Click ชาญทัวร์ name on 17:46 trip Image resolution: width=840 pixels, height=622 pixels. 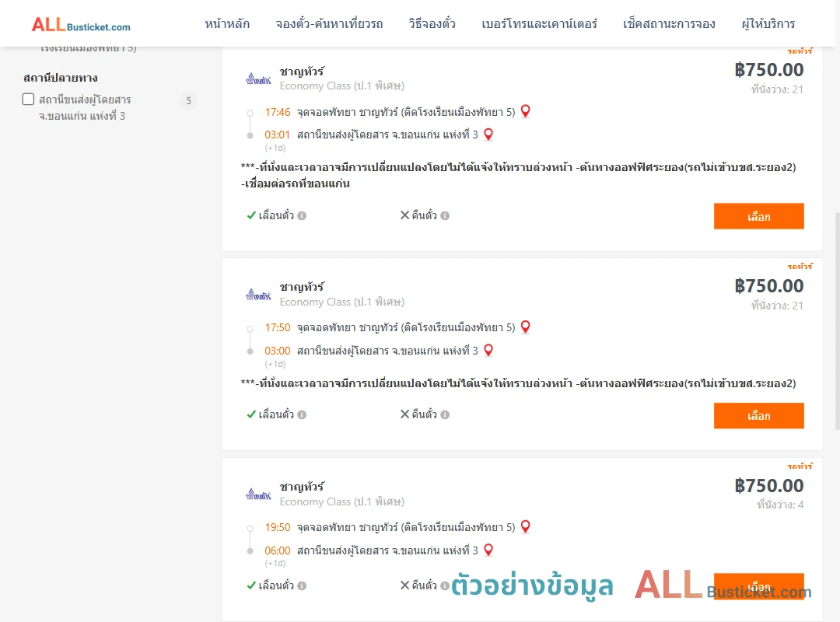pos(302,72)
